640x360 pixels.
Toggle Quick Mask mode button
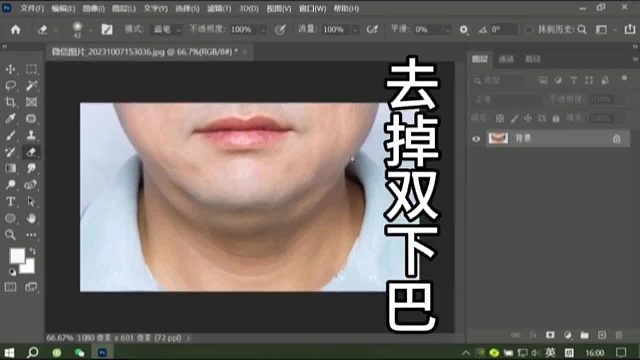[11, 287]
